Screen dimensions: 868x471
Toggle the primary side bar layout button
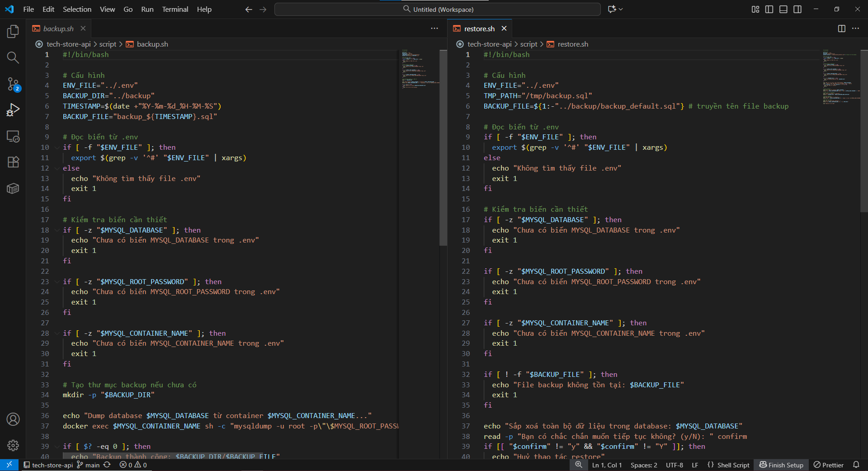pos(769,9)
